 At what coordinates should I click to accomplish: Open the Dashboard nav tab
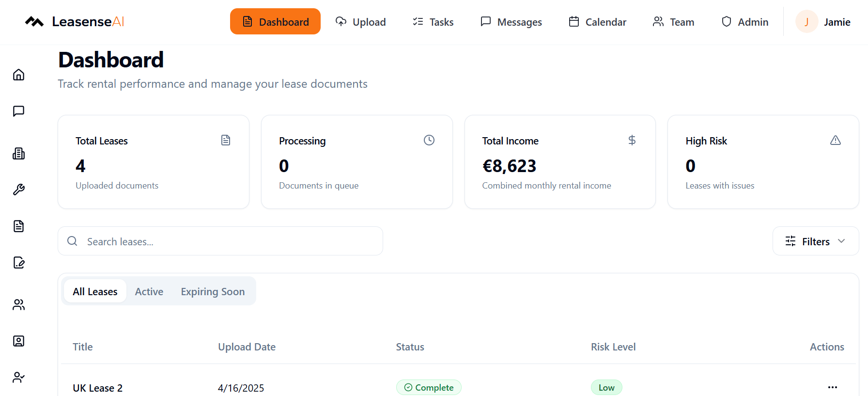[275, 21]
